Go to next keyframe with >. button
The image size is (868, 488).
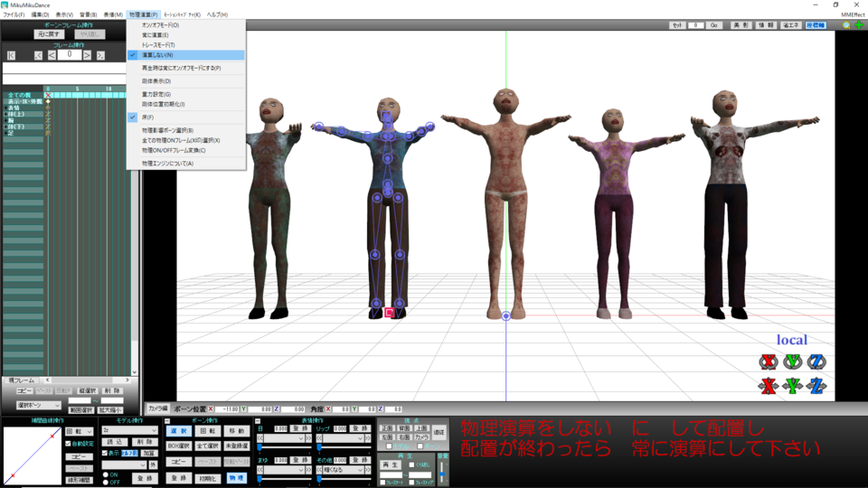click(x=100, y=55)
